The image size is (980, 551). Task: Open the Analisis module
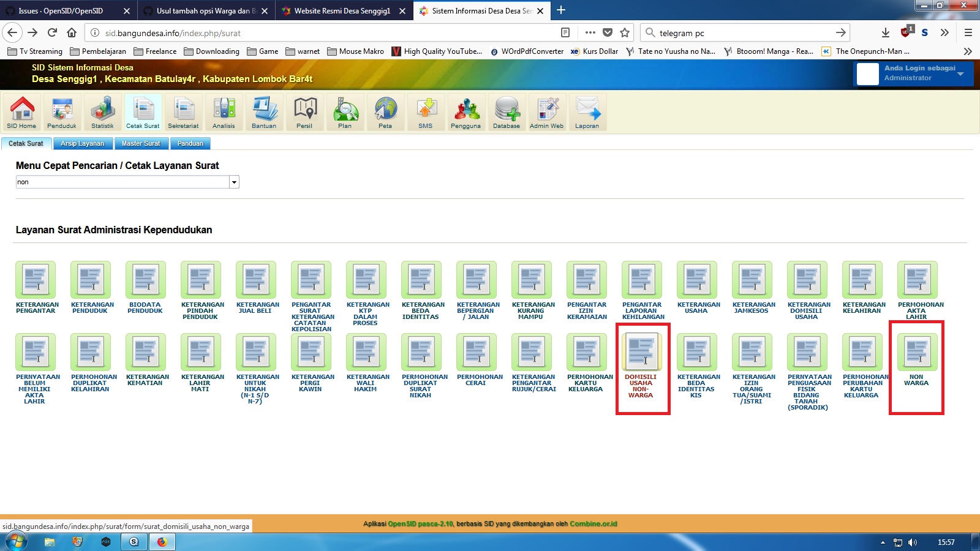point(224,112)
